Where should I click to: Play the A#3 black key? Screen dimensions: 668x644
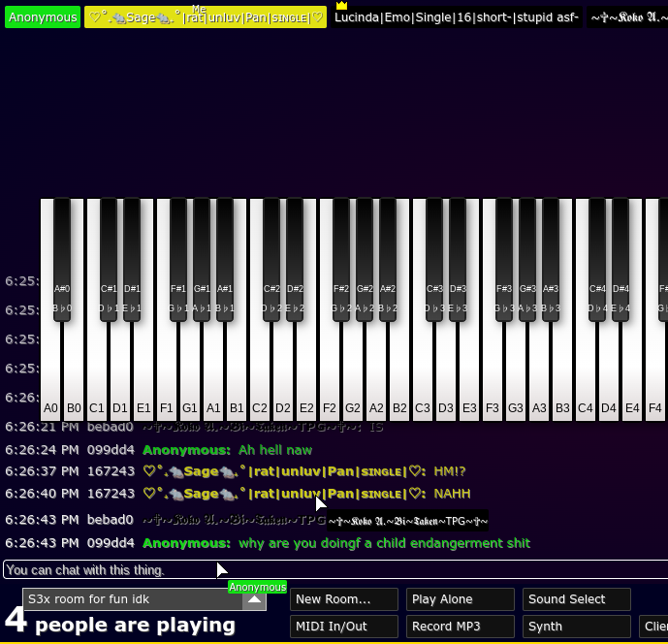point(551,260)
